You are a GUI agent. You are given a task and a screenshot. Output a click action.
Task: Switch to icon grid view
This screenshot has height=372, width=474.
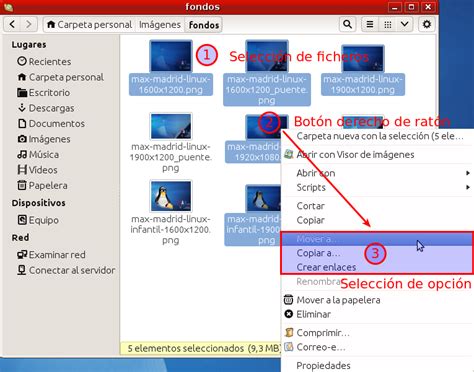387,24
